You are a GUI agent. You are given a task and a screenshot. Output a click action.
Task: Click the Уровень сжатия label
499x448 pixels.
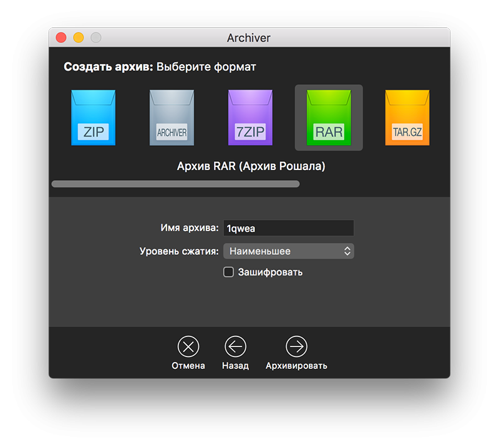[179, 251]
